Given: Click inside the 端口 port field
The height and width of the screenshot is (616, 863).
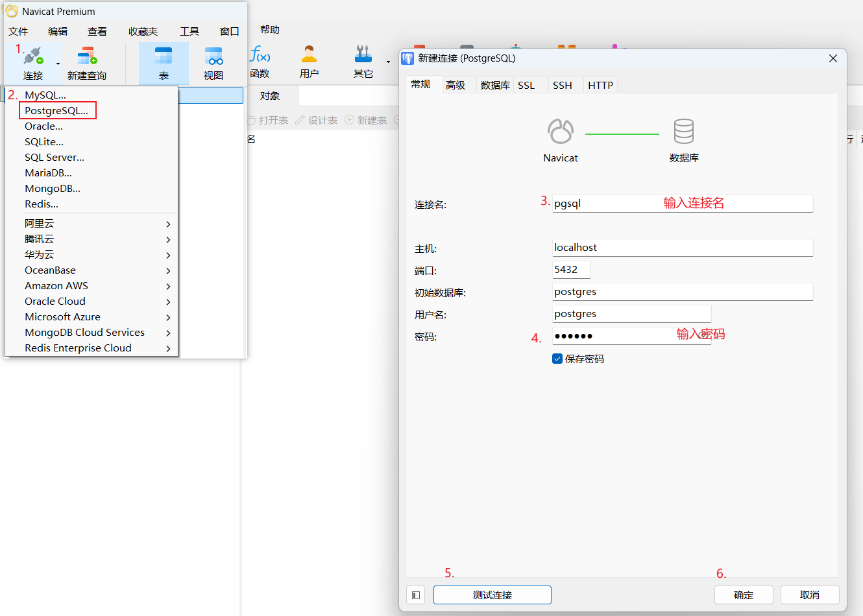Looking at the screenshot, I should point(571,269).
